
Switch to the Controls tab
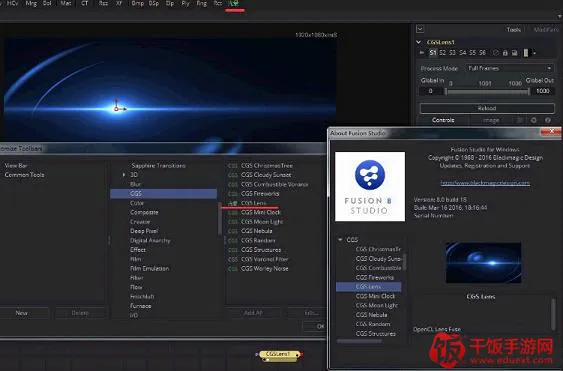coord(443,120)
